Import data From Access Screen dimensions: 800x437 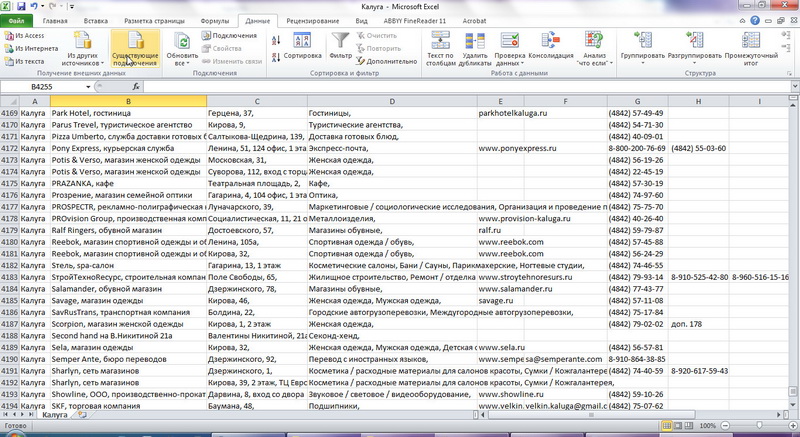click(x=24, y=36)
